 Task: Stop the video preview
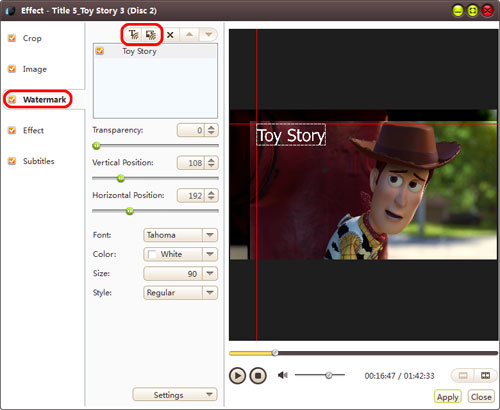coord(258,376)
